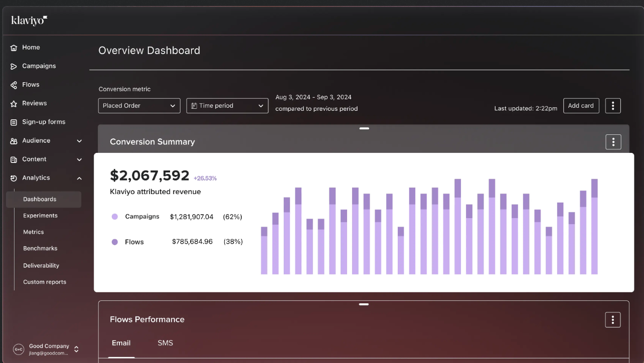Click the Reviews star icon
This screenshot has width=644, height=363.
(x=14, y=104)
